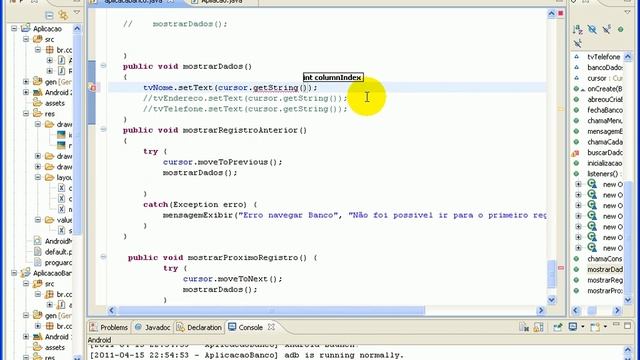Toggle Hide Non-Public Members in Outline
The image size is (640, 360).
[621, 29]
